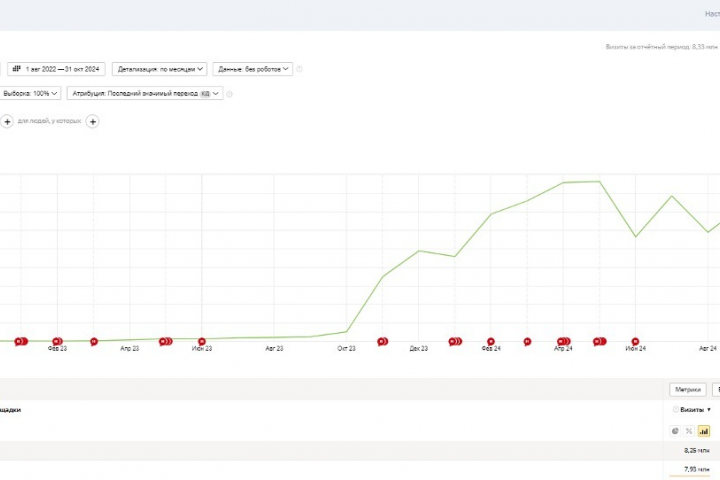Viewport: 720px width, 480px height.
Task: Open annotation marker between Дек 23 and Фев 24
Action: [455, 341]
